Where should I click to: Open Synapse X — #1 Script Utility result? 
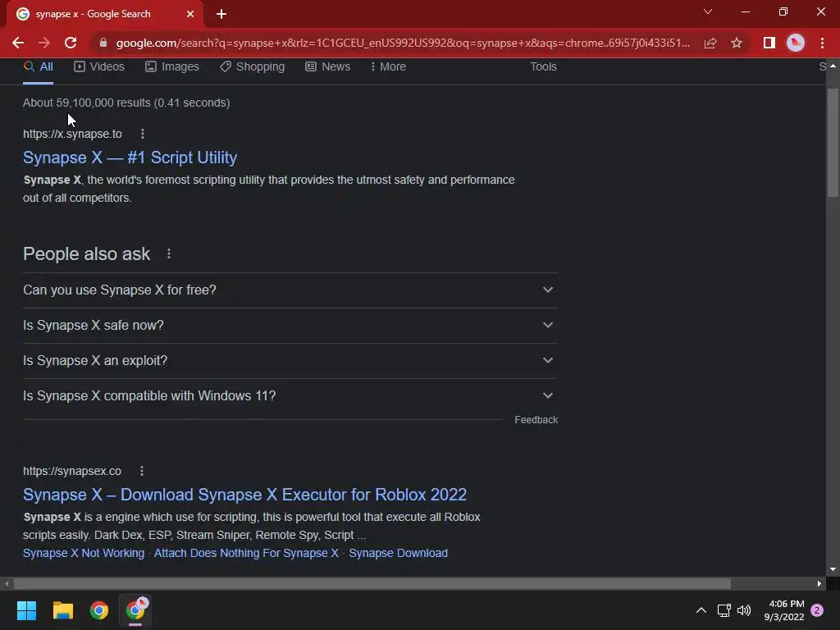[x=130, y=157]
